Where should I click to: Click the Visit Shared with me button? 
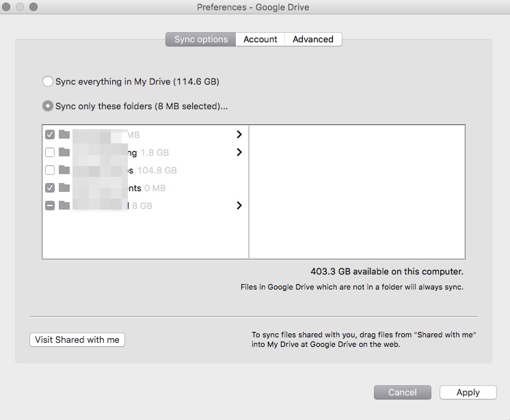coord(77,340)
